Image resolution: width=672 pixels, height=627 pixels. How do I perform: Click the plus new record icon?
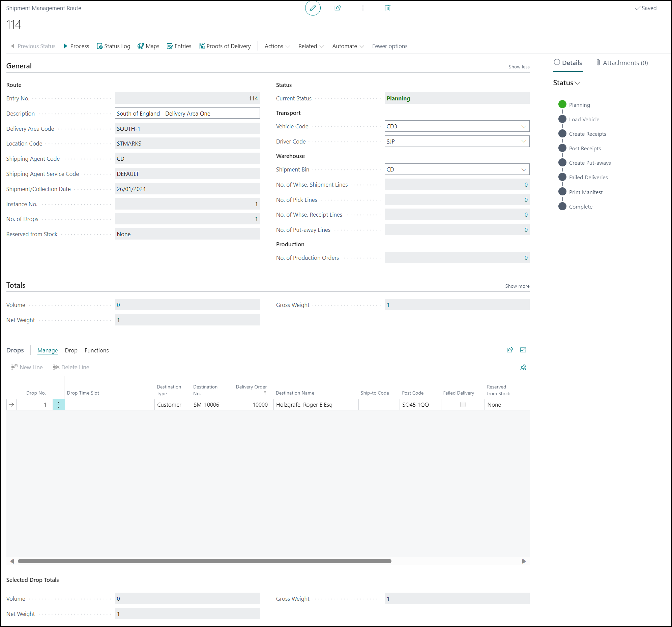point(363,8)
